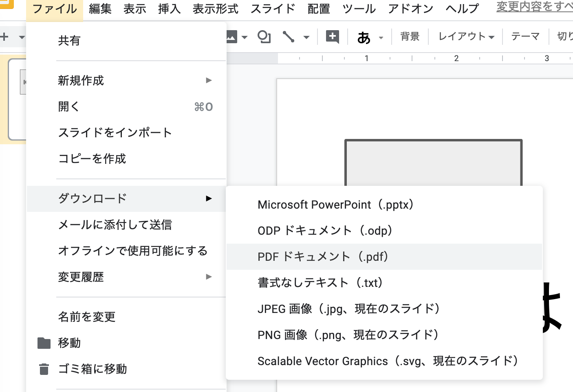Click the あ input tools icon

pyautogui.click(x=364, y=37)
